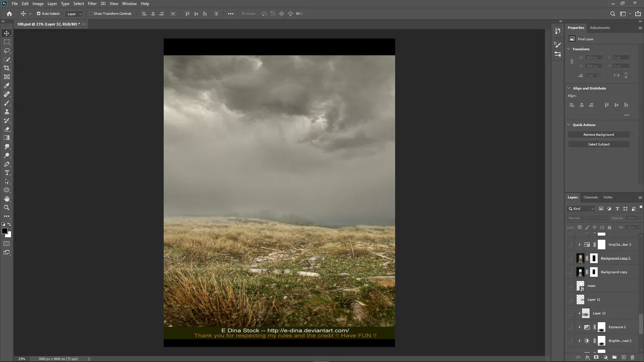Screen dimensions: 644x362
Task: Select the Eyedropper tool
Action: 7,85
